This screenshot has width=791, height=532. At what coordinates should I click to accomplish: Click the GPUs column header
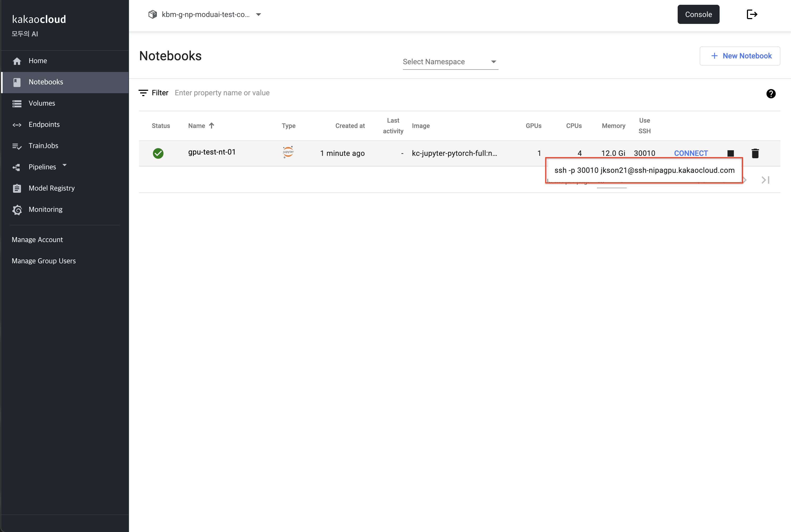534,126
